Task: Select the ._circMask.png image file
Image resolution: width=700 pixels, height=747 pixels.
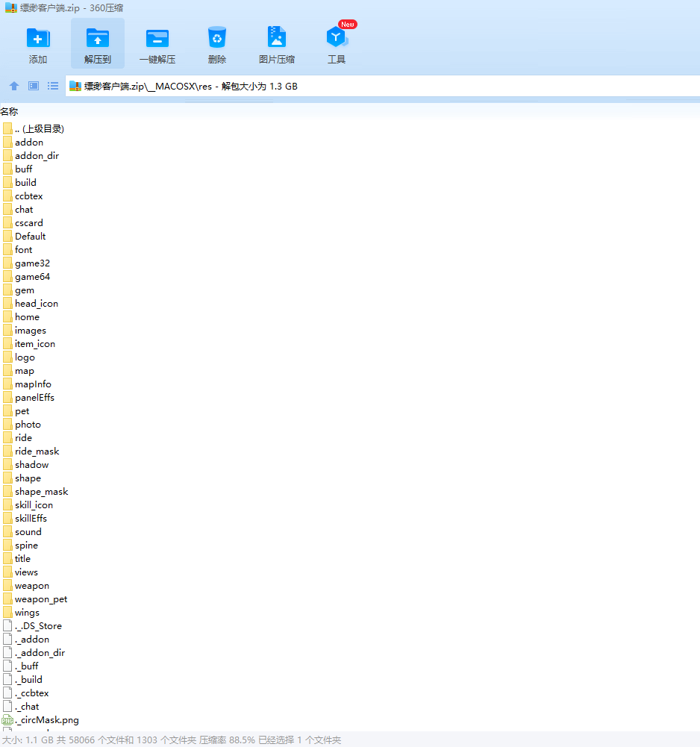Action: 46,720
